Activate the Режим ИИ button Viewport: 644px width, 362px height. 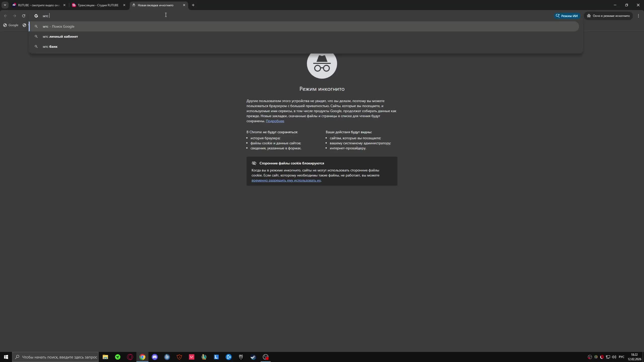[567, 16]
